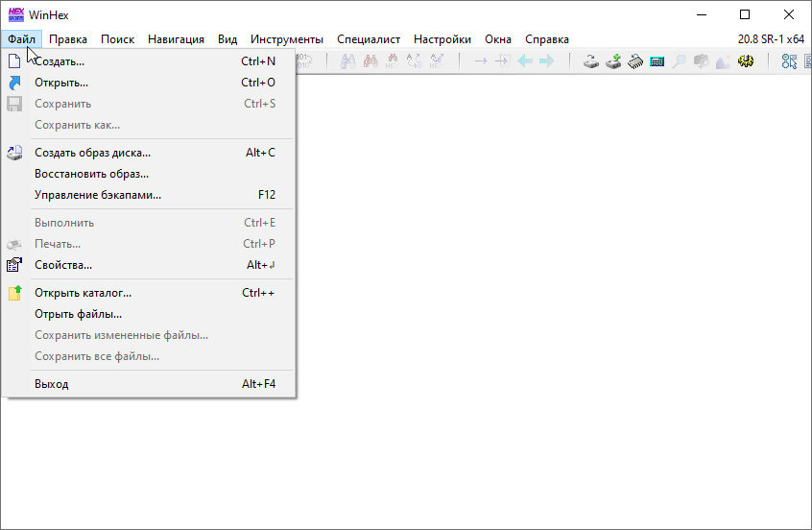The image size is (812, 530).
Task: Click the Go To Offset arrow icon
Action: (481, 61)
